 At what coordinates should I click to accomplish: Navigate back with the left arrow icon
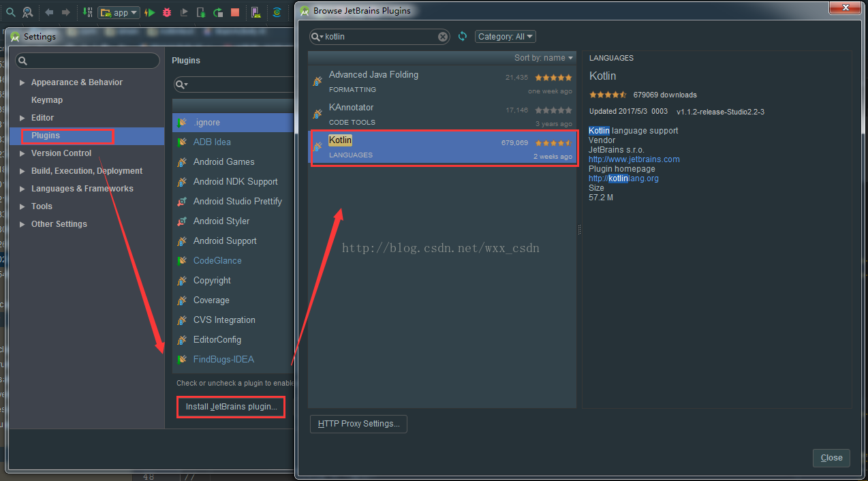click(x=49, y=12)
